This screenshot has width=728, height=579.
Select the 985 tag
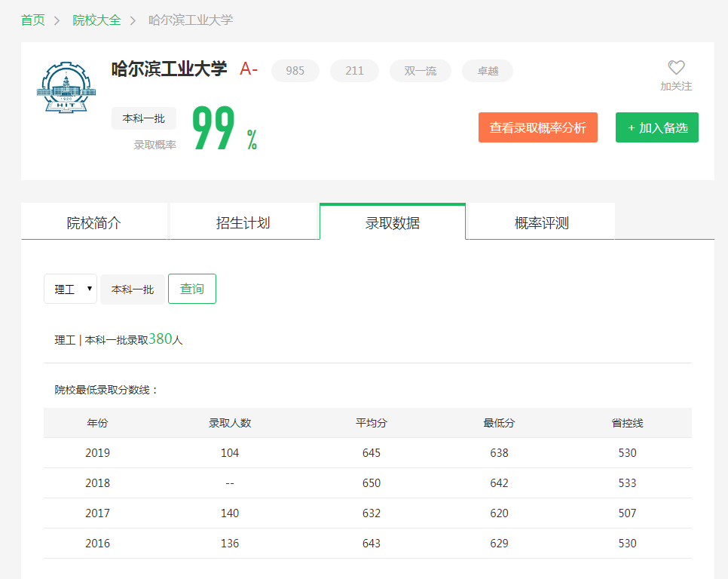click(295, 71)
